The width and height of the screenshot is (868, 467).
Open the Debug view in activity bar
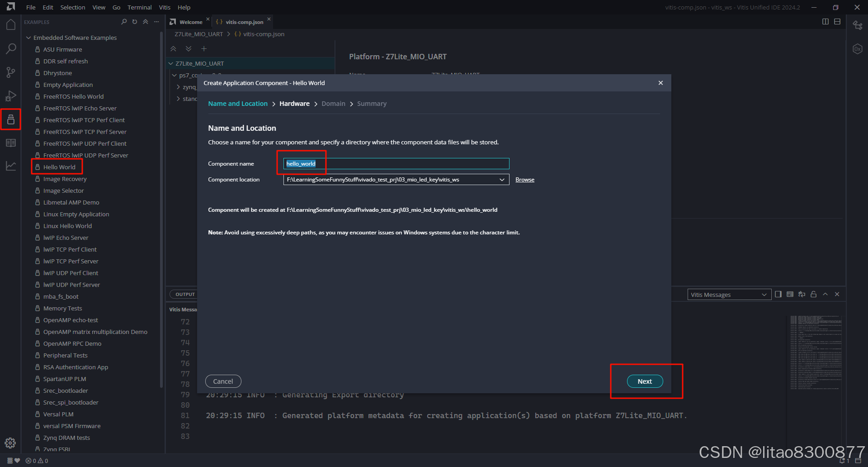(11, 96)
